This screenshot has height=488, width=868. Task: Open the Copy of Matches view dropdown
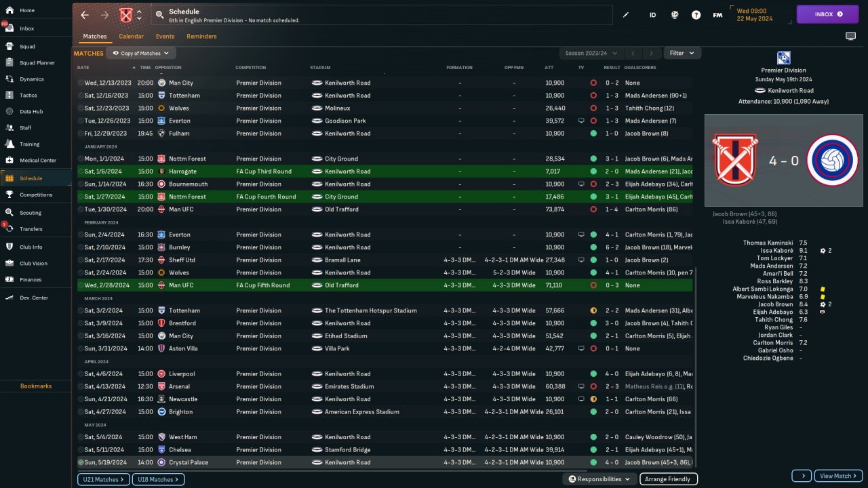tap(141, 53)
